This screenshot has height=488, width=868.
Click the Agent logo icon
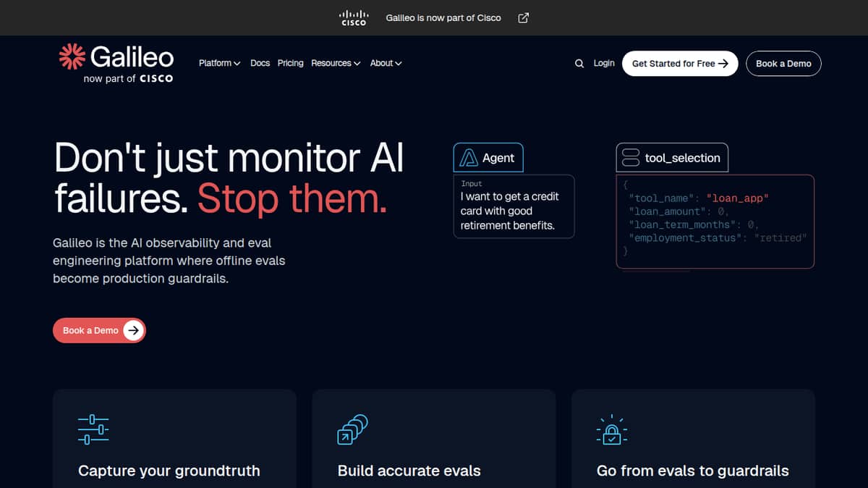(x=469, y=158)
